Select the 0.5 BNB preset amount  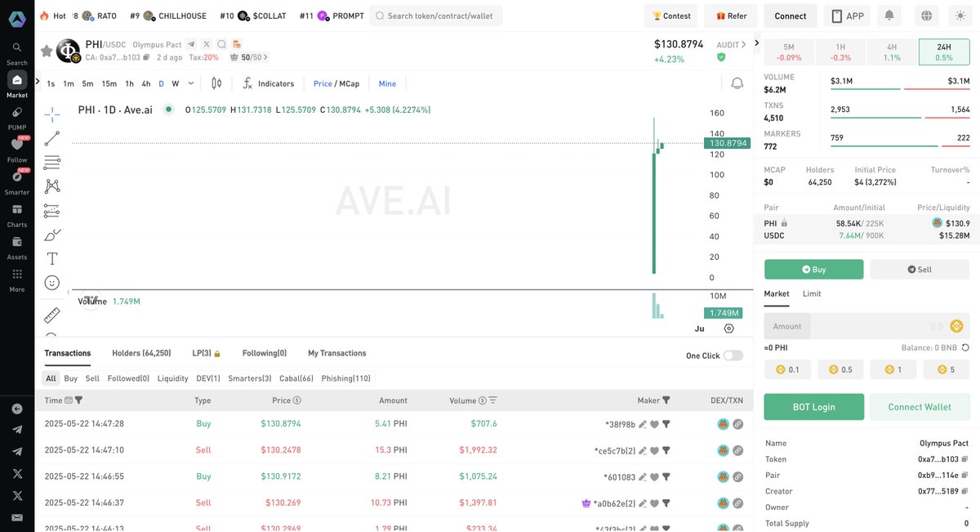point(840,369)
